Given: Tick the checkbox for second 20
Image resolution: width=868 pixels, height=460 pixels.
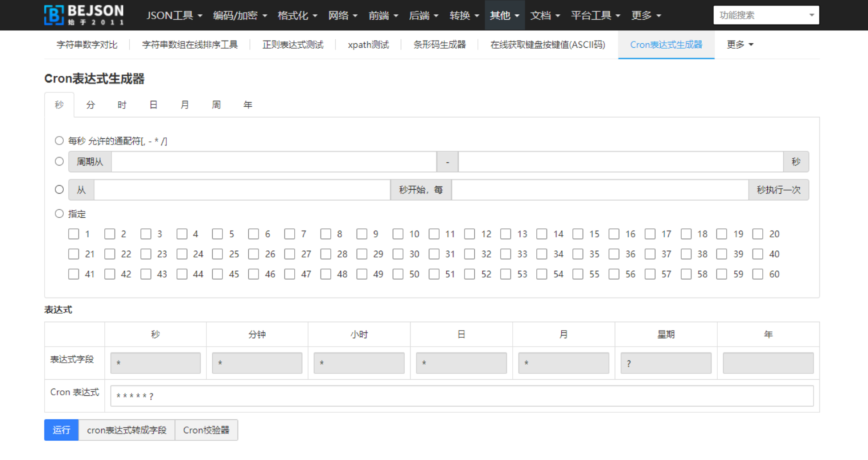Looking at the screenshot, I should pyautogui.click(x=758, y=234).
